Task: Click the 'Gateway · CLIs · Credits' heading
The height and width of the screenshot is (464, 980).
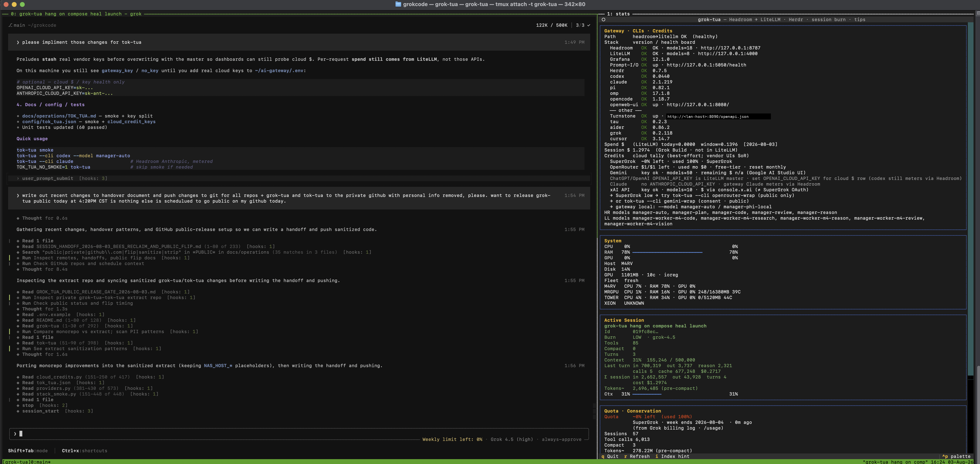Action: [x=638, y=31]
